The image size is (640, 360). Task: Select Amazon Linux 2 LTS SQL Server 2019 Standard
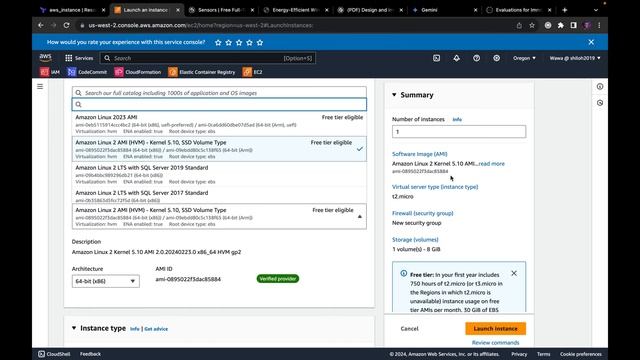(219, 174)
